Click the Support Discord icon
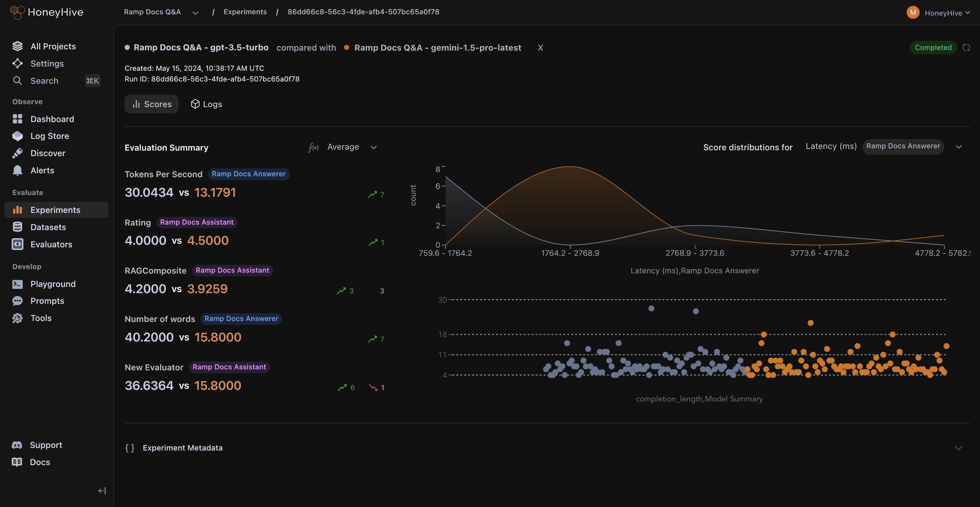Viewport: 980px width, 507px height. (x=17, y=445)
